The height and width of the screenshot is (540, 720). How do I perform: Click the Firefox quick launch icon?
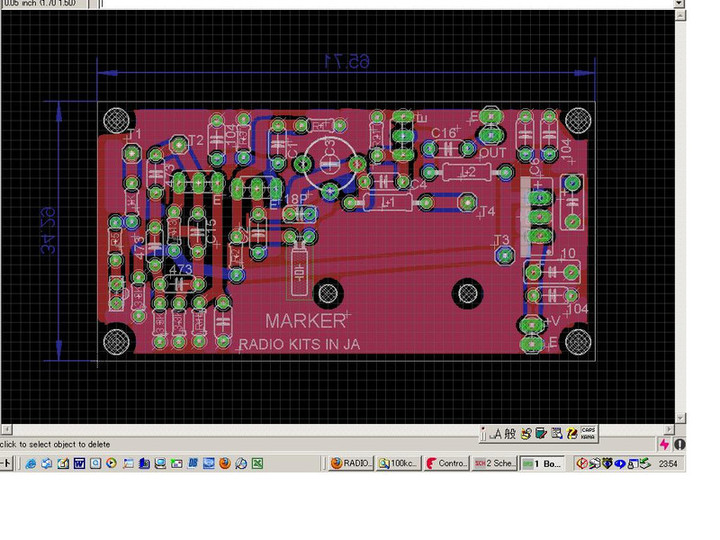[x=225, y=464]
